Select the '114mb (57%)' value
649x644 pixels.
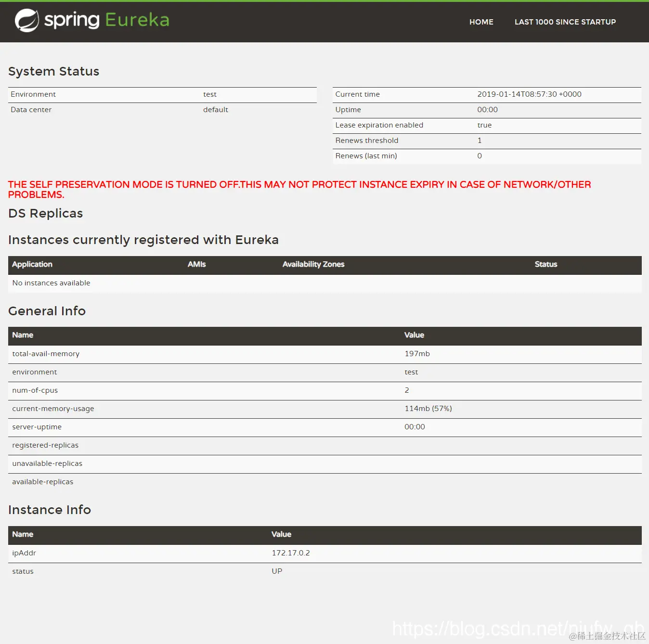(428, 409)
